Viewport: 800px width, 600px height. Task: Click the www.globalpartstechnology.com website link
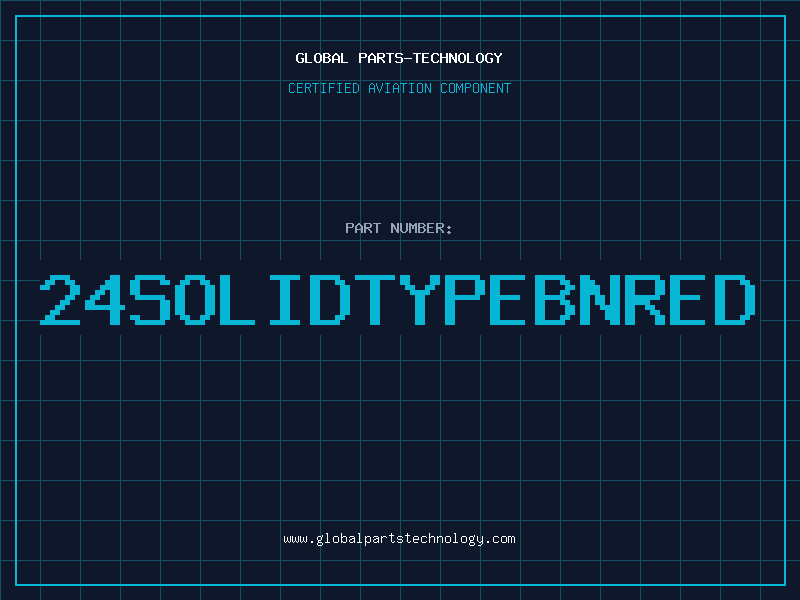tap(399, 539)
